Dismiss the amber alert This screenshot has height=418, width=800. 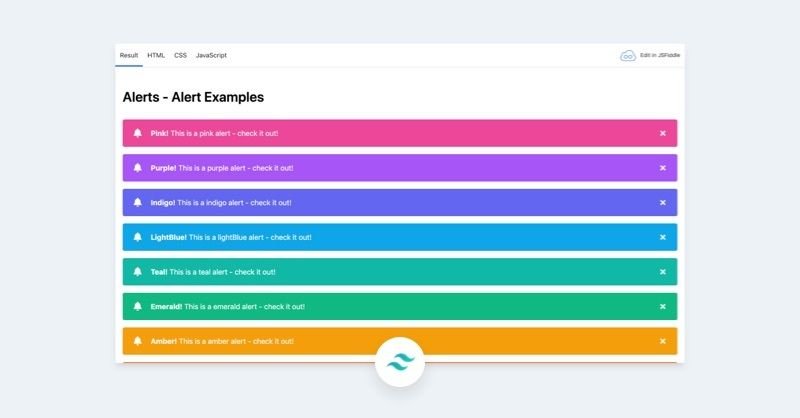pos(663,341)
